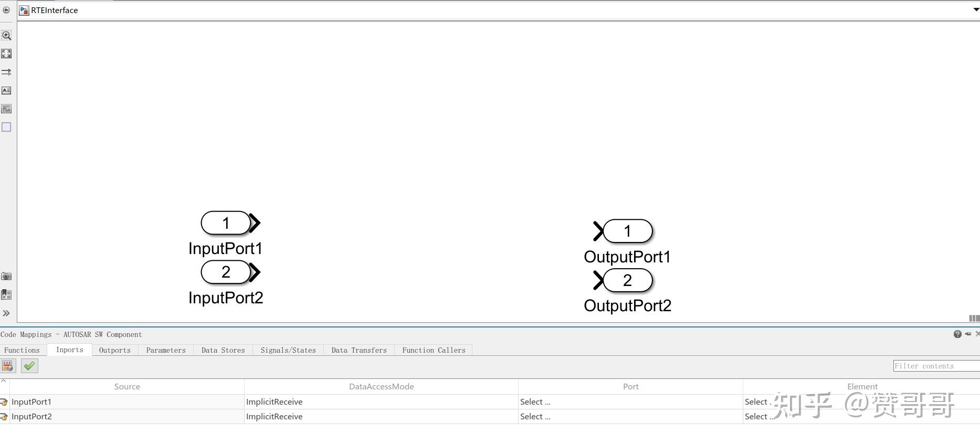Click the InputPort1 row inport icon
Image resolution: width=980 pixels, height=444 pixels.
[x=4, y=402]
